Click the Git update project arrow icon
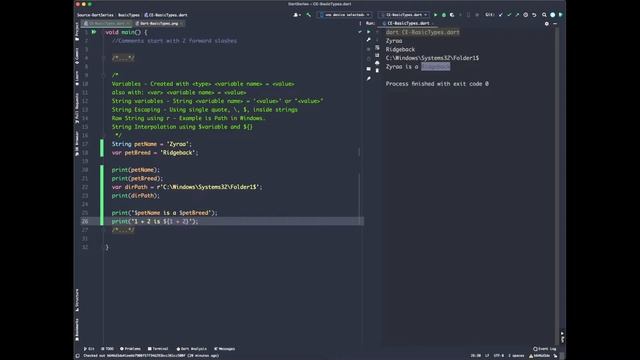640x360 pixels. (x=501, y=15)
